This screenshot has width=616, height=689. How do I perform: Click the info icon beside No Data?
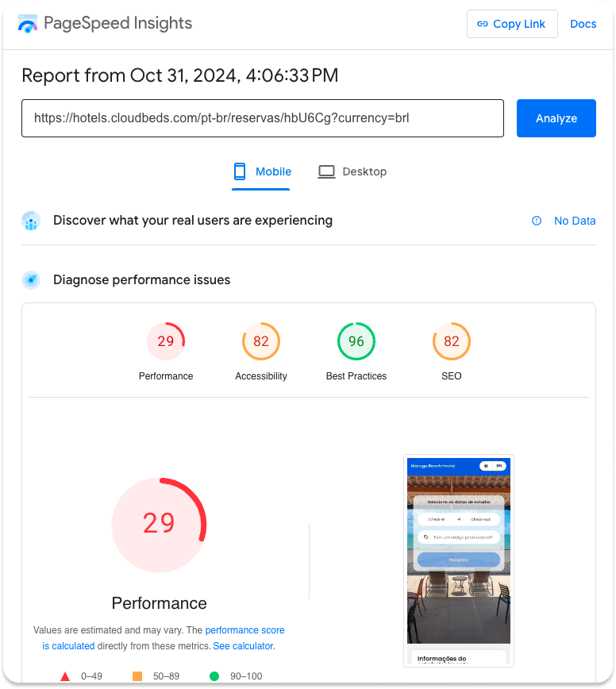(537, 221)
